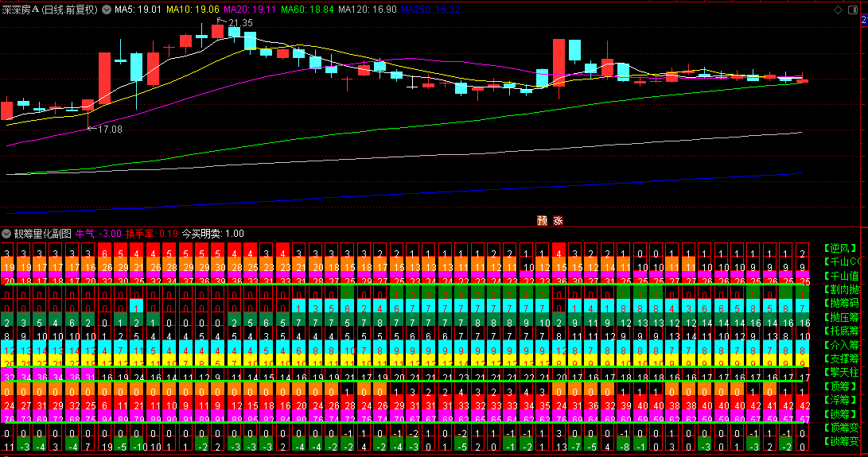The width and height of the screenshot is (868, 457).
Task: Expand the 靓筹量化副图 indicator panel arrow
Action: tap(6, 234)
